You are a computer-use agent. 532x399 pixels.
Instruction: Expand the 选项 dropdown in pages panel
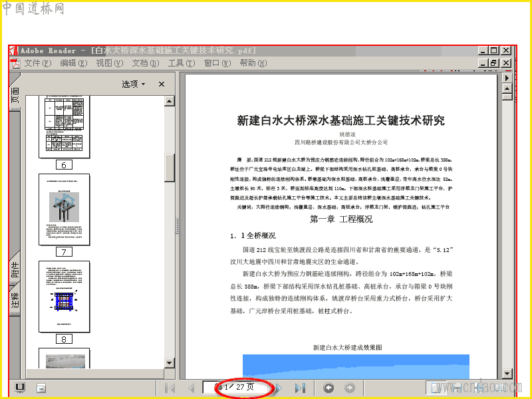click(x=134, y=84)
